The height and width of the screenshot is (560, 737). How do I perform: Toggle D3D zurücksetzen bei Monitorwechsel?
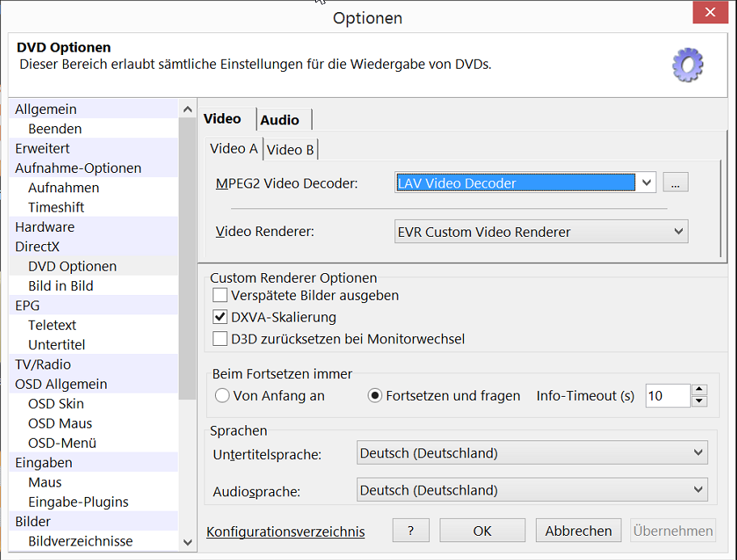220,339
